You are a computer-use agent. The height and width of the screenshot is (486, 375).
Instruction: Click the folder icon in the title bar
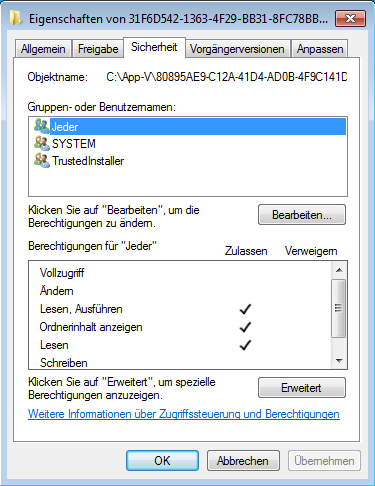pyautogui.click(x=15, y=18)
